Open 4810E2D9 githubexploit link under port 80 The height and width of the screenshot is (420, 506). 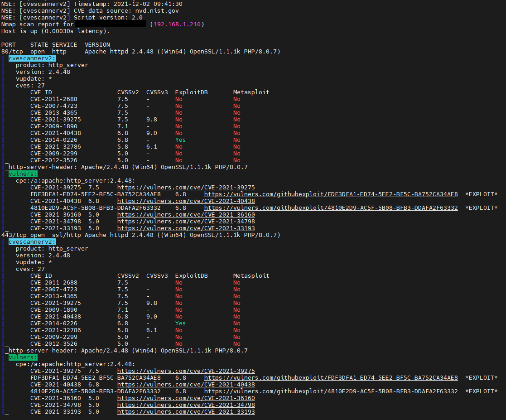point(331,208)
